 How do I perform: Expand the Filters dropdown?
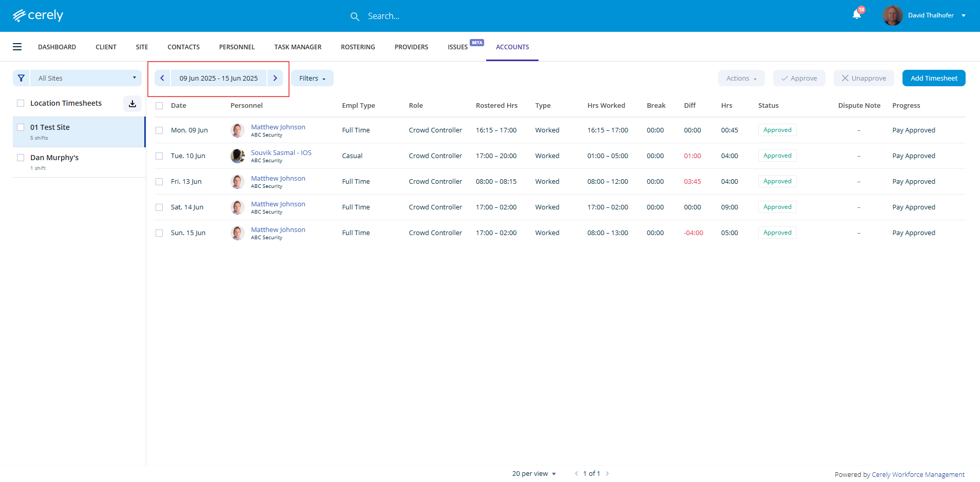(x=312, y=78)
